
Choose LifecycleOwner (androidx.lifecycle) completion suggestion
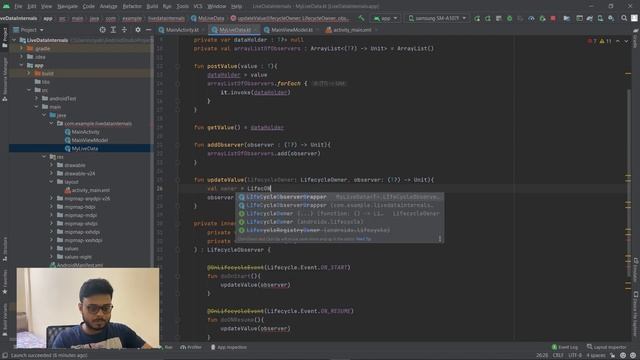pyautogui.click(x=339, y=222)
